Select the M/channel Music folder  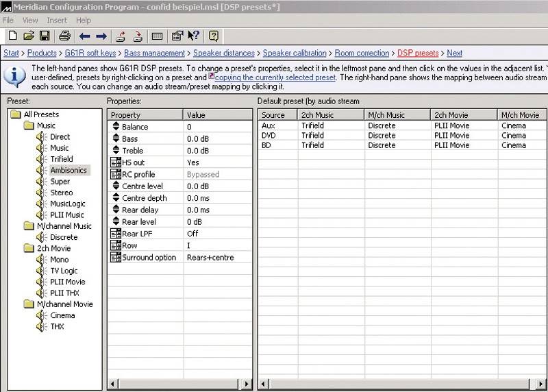point(64,226)
